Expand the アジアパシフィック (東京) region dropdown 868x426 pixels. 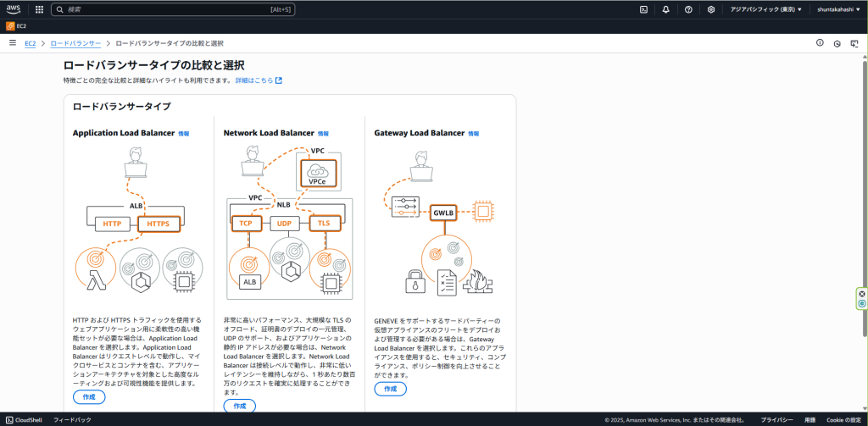pos(765,9)
